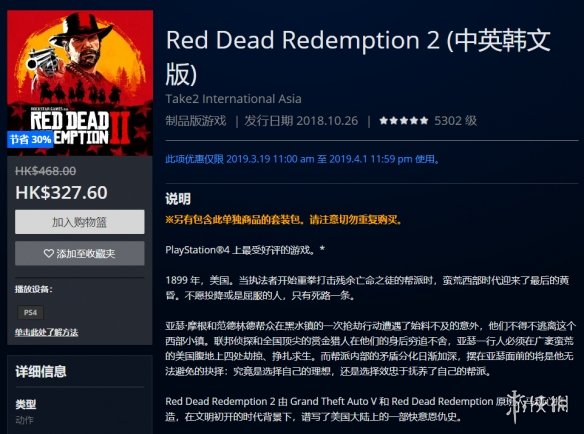584x434 pixels.
Task: Click the heart icon on the wishlist button
Action: pyautogui.click(x=49, y=254)
